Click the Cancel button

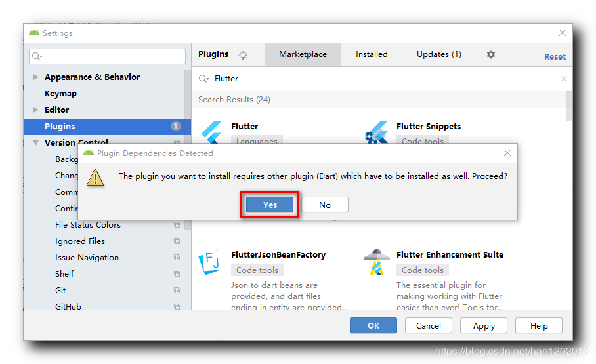(x=429, y=325)
